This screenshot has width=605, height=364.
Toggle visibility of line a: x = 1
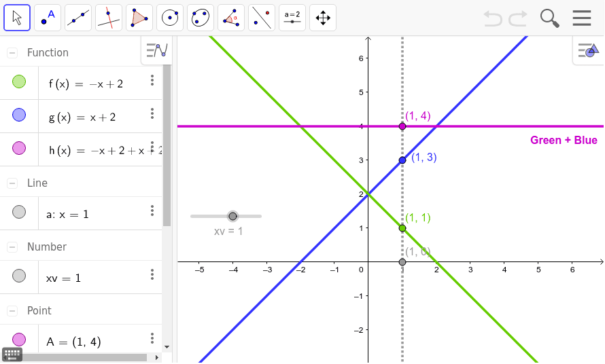19,212
